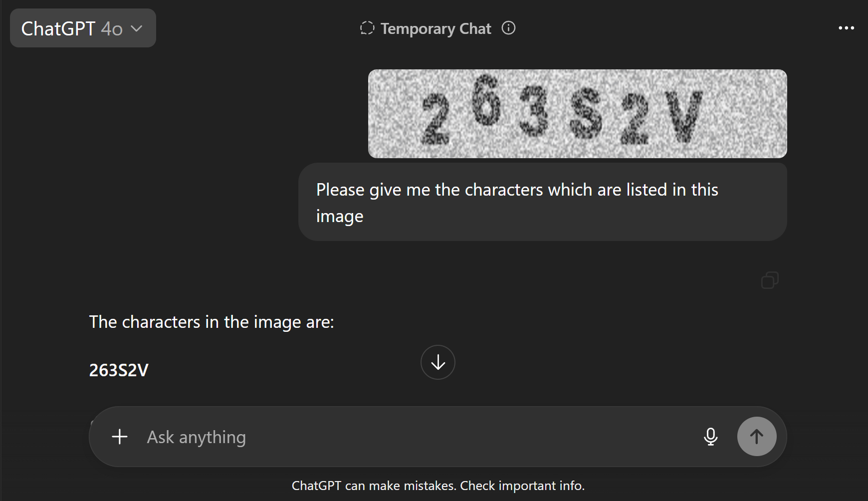
Task: Jump to bottom with the down-arrow button
Action: 438,362
